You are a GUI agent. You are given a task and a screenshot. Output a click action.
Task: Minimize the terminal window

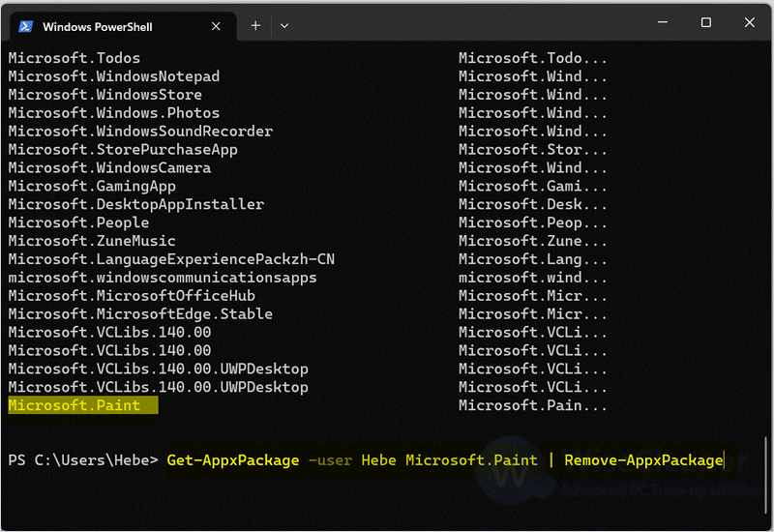[x=663, y=22]
